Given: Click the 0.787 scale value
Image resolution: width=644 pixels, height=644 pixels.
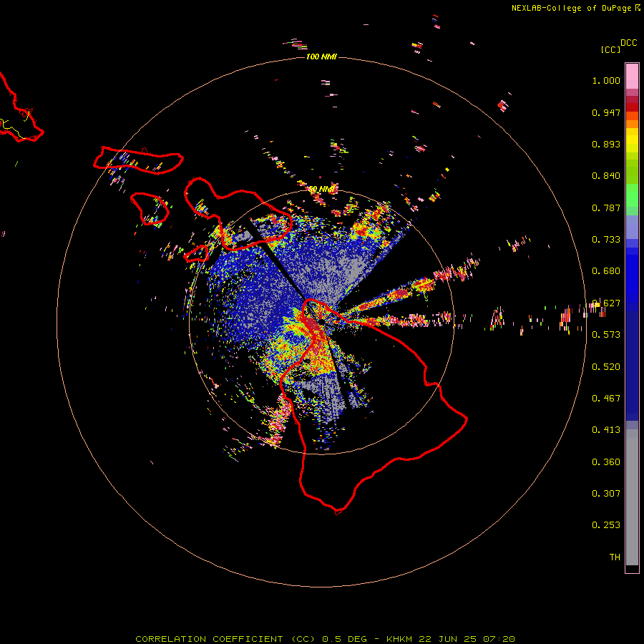Looking at the screenshot, I should 606,208.
